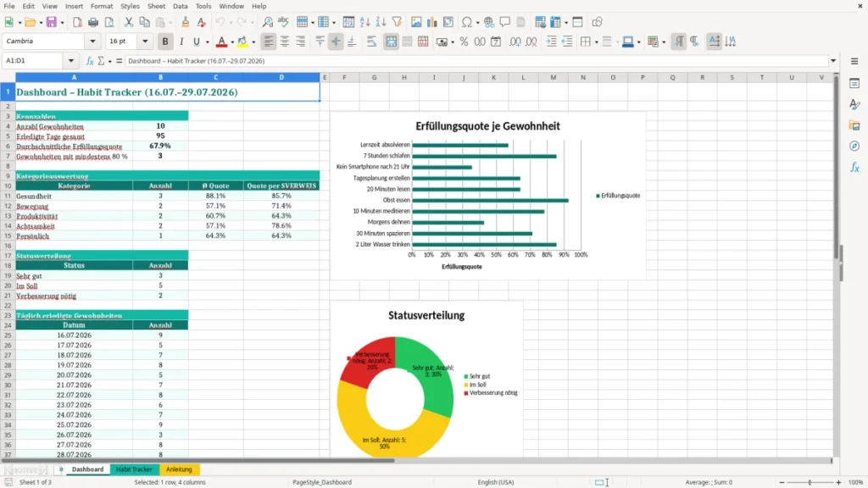
Task: Insert special character with Omega icon
Action: [x=467, y=22]
